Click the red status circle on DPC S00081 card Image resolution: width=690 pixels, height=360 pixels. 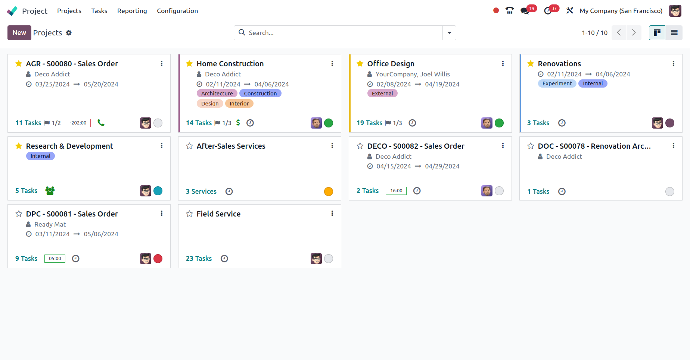158,259
